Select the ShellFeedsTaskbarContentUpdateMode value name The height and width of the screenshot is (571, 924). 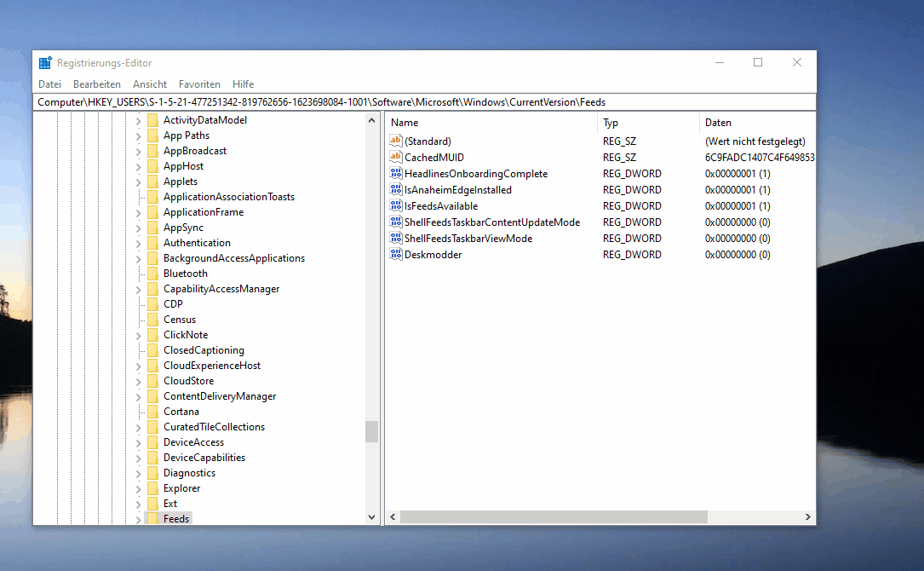pos(492,222)
